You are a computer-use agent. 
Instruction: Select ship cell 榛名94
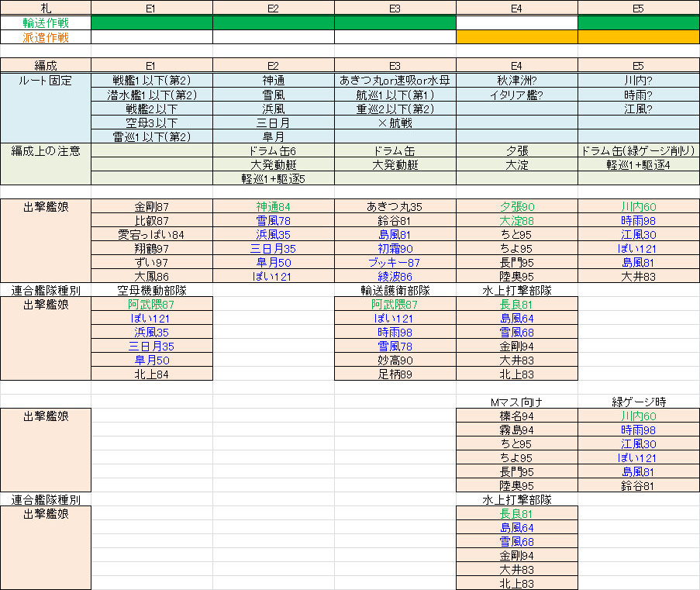517,416
